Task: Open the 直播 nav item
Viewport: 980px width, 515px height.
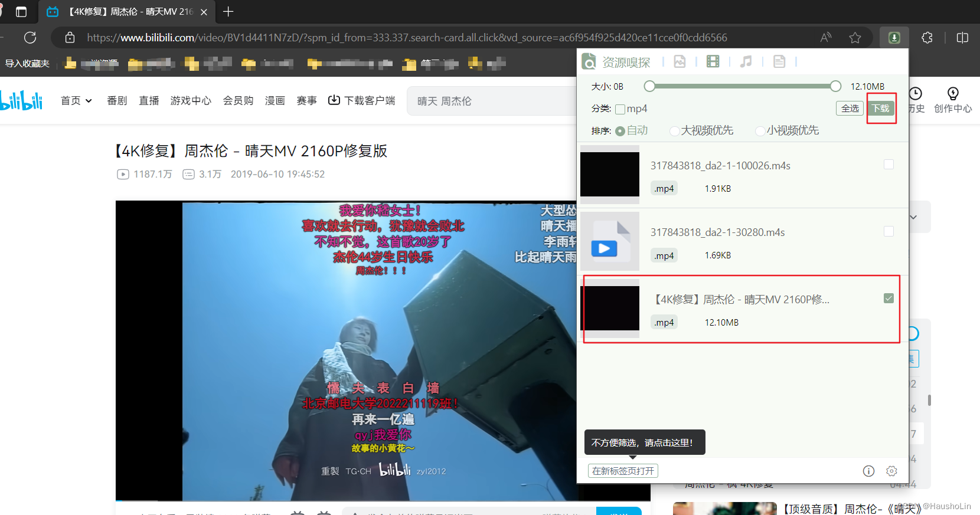Action: tap(149, 101)
